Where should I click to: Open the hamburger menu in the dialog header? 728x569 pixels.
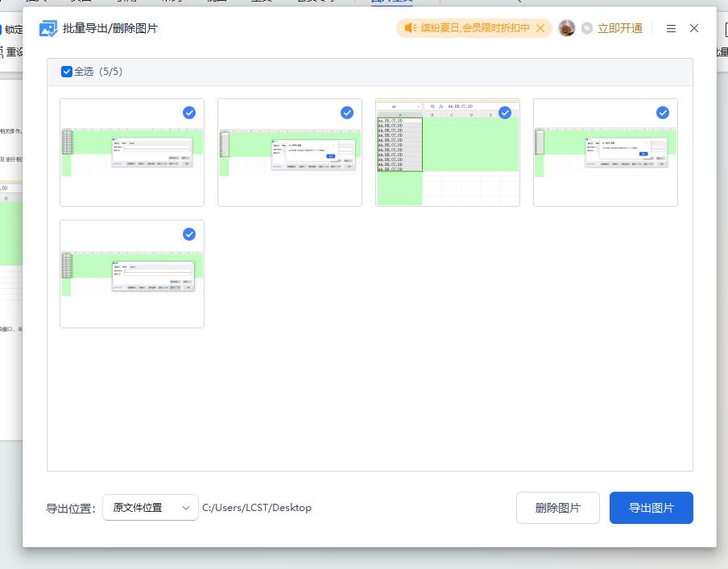[671, 28]
